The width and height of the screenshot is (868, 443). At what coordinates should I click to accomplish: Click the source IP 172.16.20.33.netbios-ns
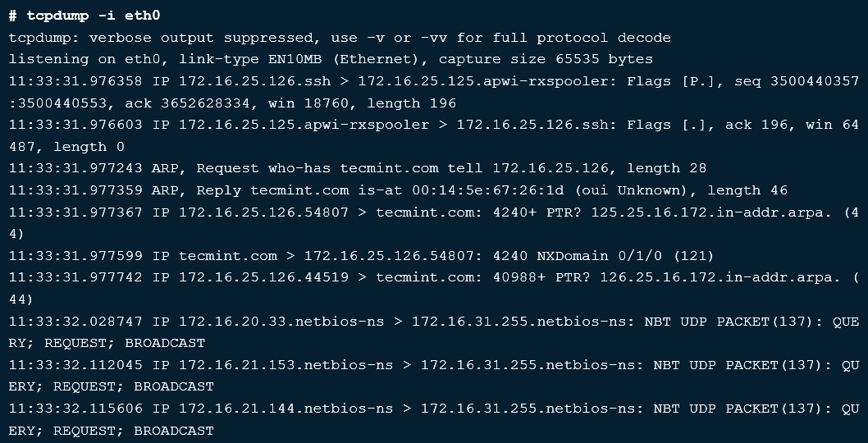[281, 322]
